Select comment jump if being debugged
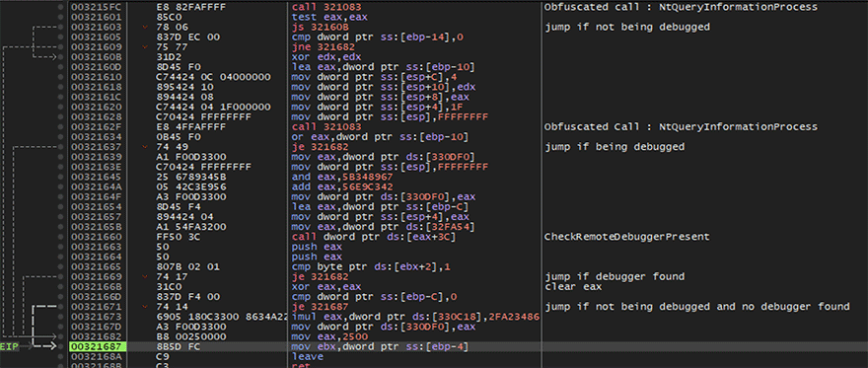Image resolution: width=868 pixels, height=368 pixels. point(615,147)
